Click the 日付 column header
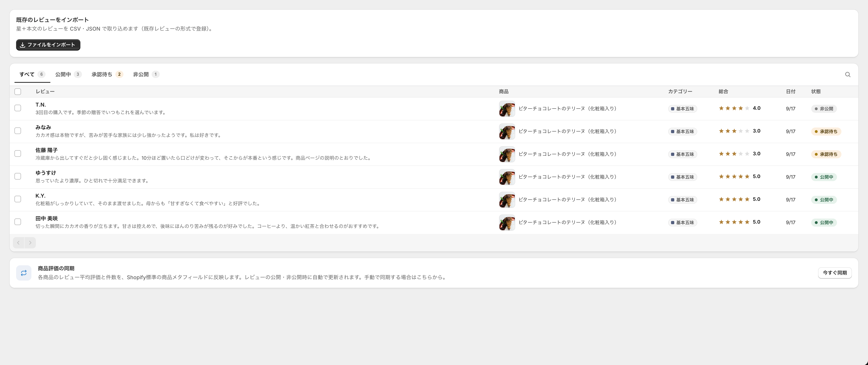This screenshot has width=868, height=365. 790,92
